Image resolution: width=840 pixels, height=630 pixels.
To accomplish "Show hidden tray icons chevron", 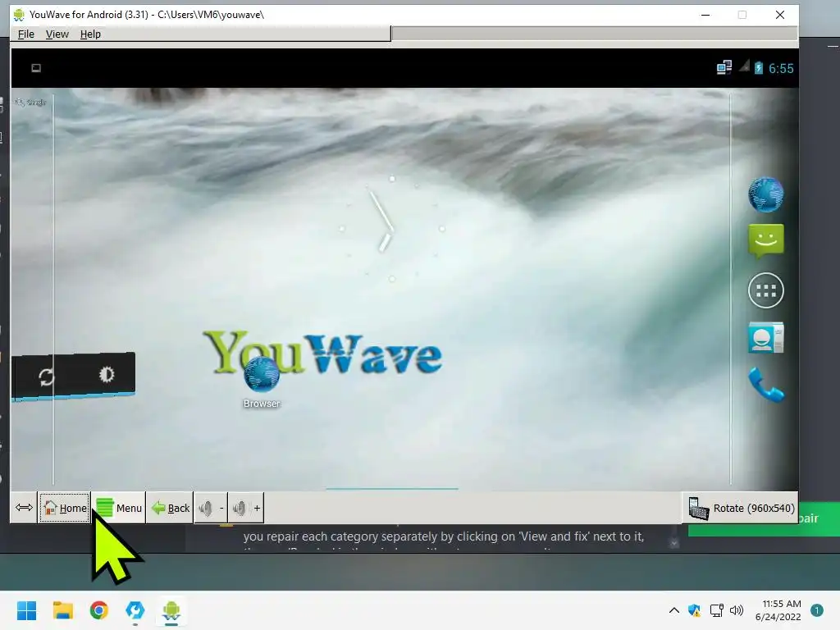I will coord(674,610).
